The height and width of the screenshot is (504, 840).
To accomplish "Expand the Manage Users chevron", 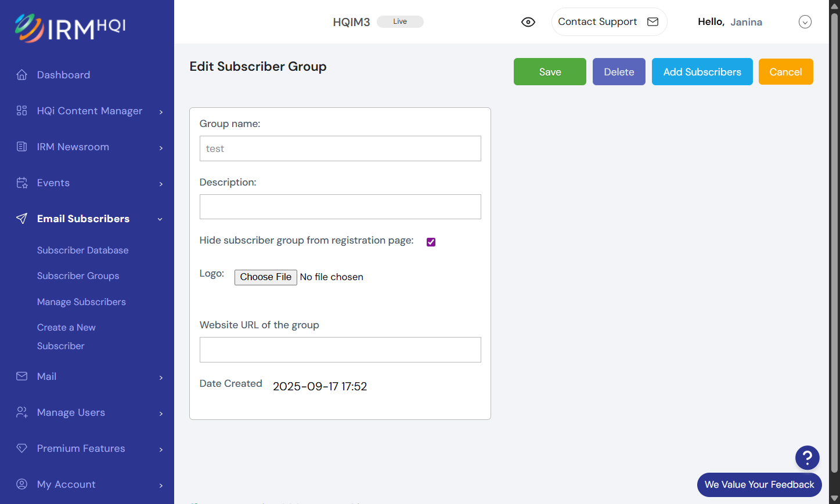I will (161, 414).
